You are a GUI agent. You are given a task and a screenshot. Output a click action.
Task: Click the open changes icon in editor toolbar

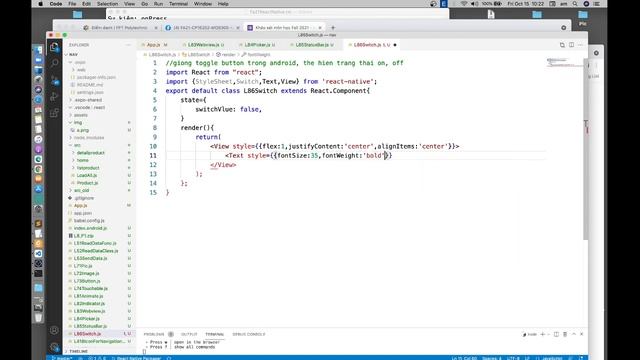(x=562, y=45)
